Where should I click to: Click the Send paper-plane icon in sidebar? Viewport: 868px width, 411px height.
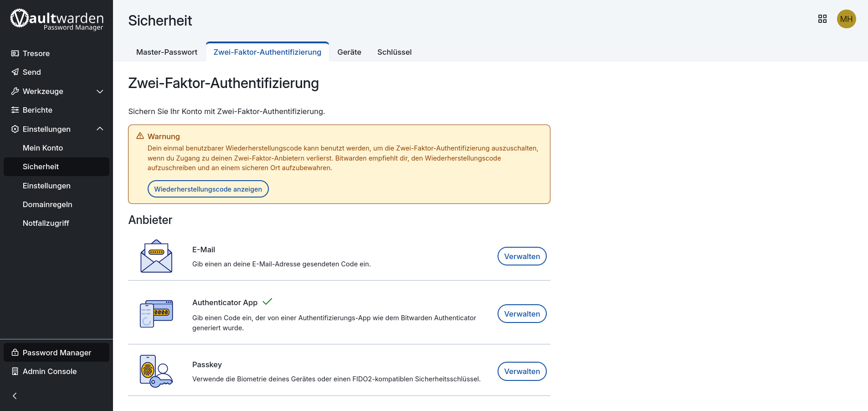(15, 72)
